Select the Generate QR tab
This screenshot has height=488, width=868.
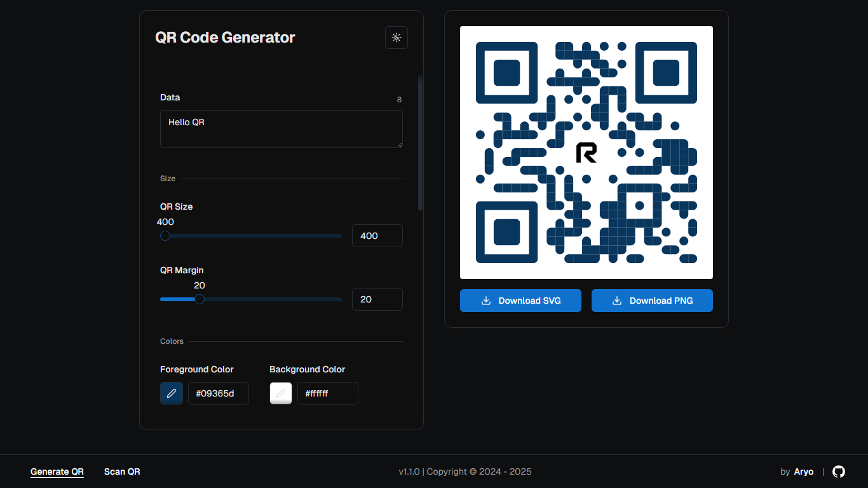tap(57, 471)
